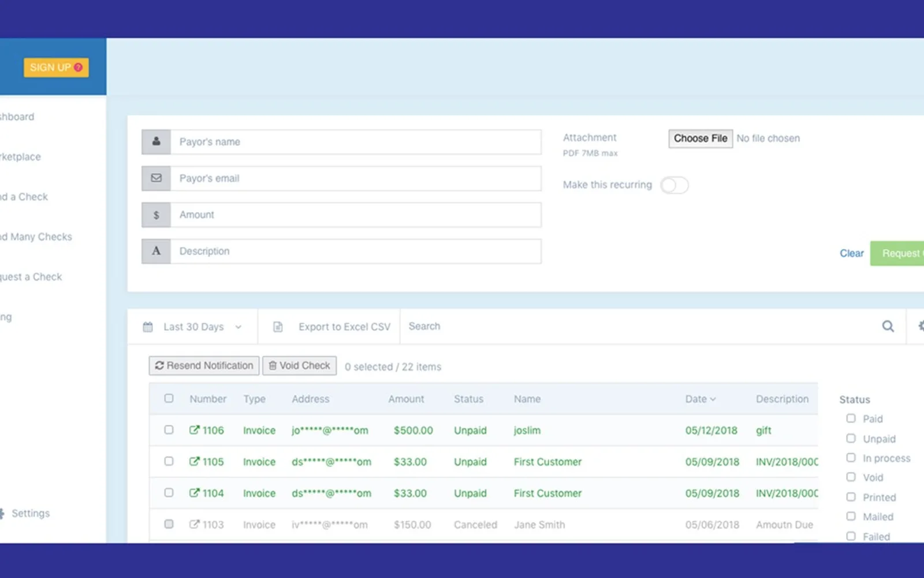The width and height of the screenshot is (924, 578).
Task: Click the Description column header
Action: [782, 399]
